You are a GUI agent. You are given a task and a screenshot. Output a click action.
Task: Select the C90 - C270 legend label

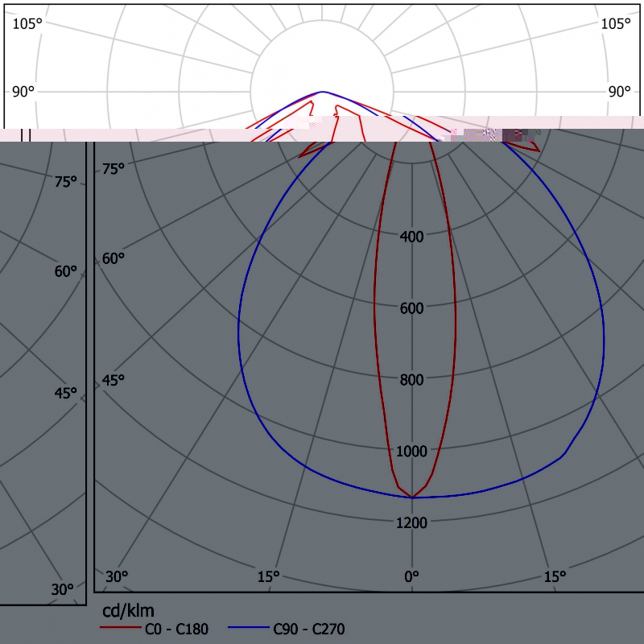[309, 629]
